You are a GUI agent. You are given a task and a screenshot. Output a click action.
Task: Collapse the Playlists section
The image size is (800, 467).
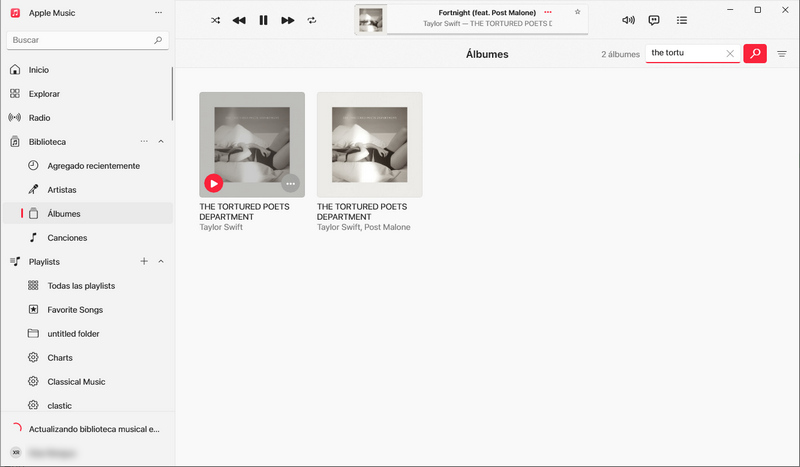161,261
